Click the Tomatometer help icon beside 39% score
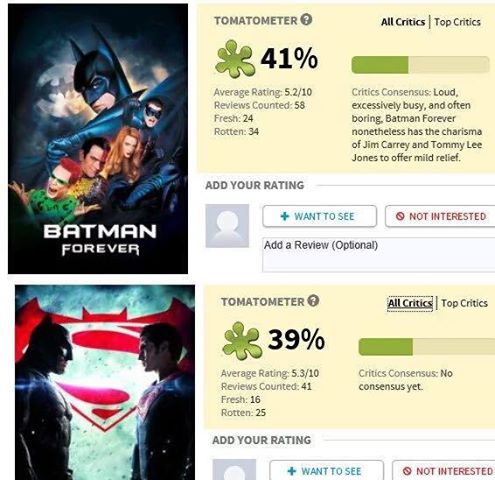This screenshot has height=480, width=495. (x=313, y=301)
